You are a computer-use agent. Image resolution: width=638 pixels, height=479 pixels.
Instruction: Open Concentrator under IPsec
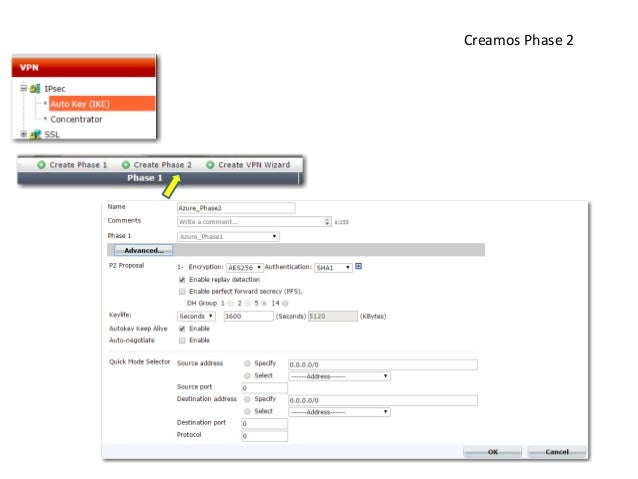coord(76,119)
